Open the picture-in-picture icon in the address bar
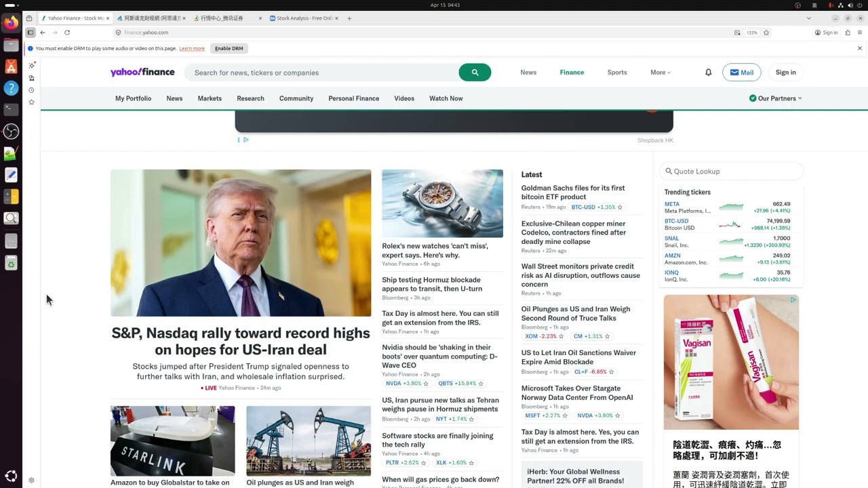Viewport: 868px width, 488px height. click(737, 33)
